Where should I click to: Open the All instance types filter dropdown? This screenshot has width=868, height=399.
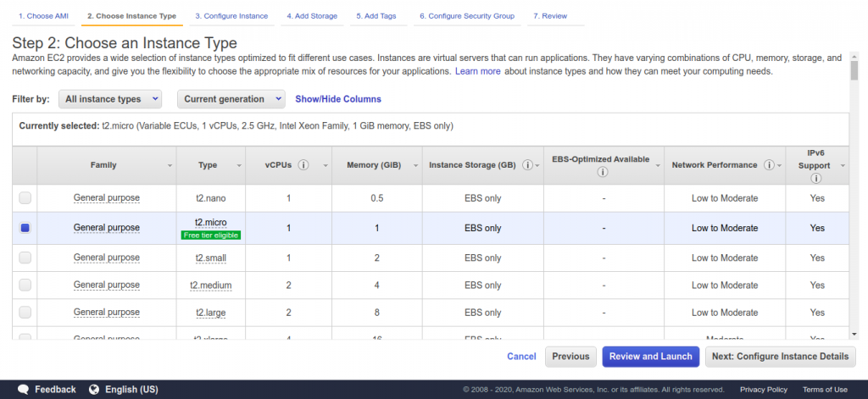pos(110,99)
